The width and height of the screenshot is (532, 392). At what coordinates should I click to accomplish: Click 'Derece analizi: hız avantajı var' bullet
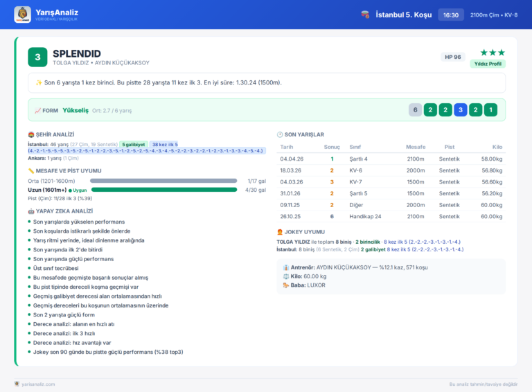pyautogui.click(x=72, y=343)
